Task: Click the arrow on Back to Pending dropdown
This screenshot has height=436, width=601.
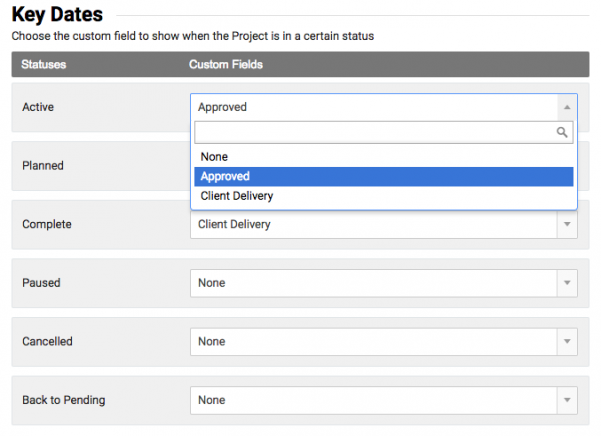Action: (x=567, y=400)
